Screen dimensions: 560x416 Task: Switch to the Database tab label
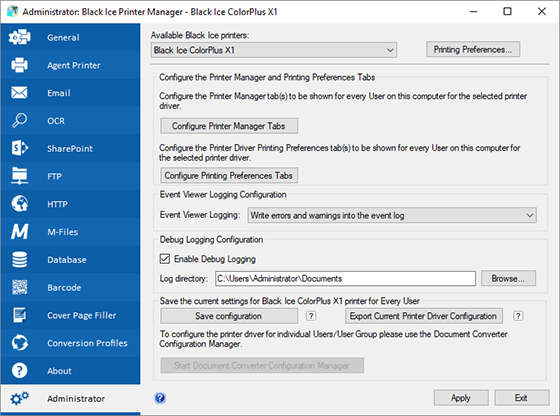67,260
